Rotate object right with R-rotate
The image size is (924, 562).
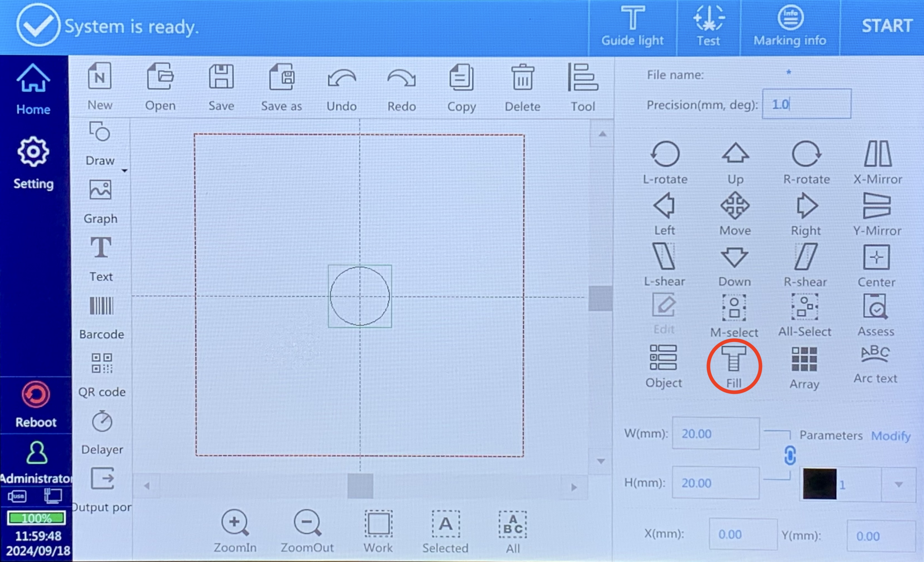806,163
